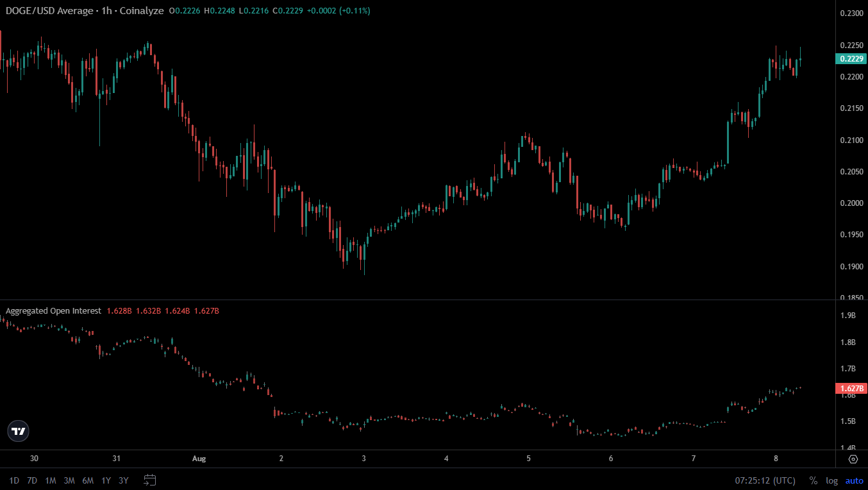Choose the 6M time range
Screen dimensions: 868x490
[x=88, y=480]
